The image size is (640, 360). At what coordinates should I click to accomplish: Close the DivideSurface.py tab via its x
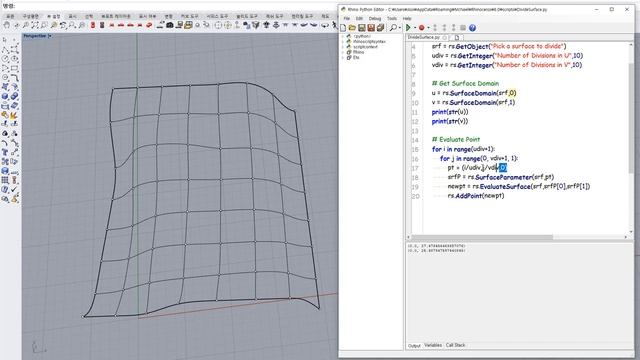(x=445, y=37)
